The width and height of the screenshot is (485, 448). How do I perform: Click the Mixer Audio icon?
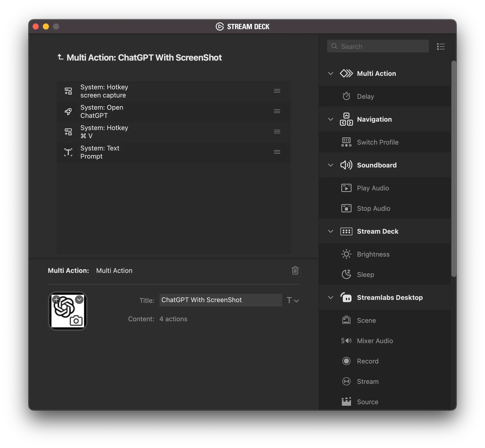(x=346, y=341)
